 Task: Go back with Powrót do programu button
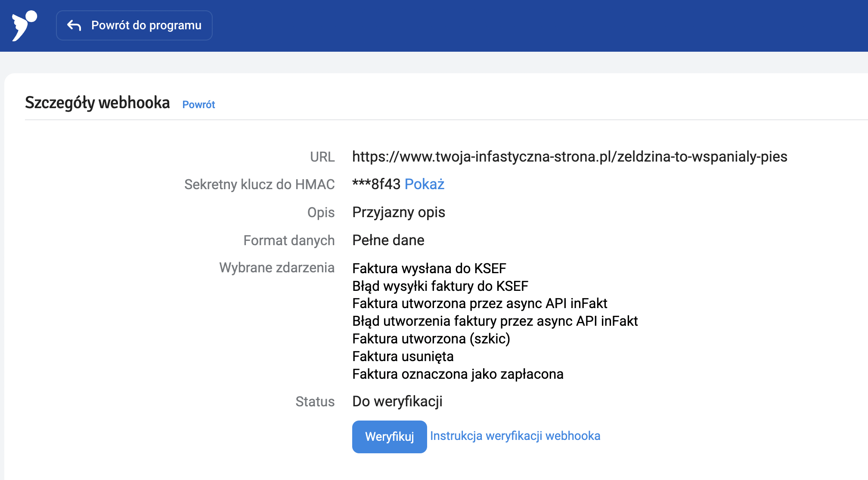tap(134, 25)
